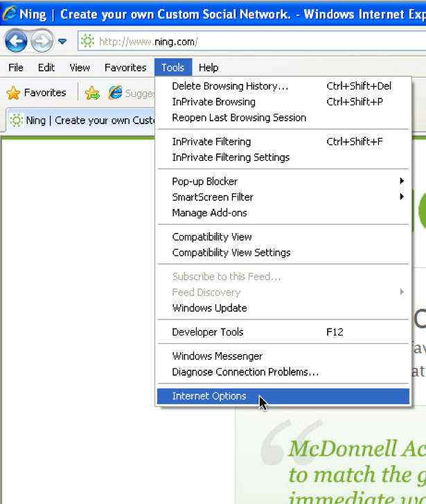
Task: Choose Windows Update
Action: [283, 308]
